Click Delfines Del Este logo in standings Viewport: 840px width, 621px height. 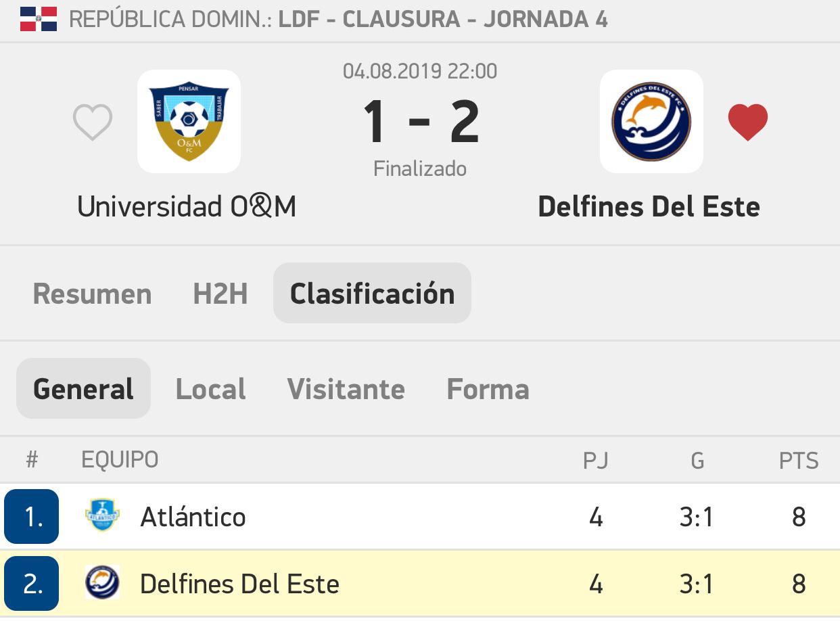click(103, 583)
